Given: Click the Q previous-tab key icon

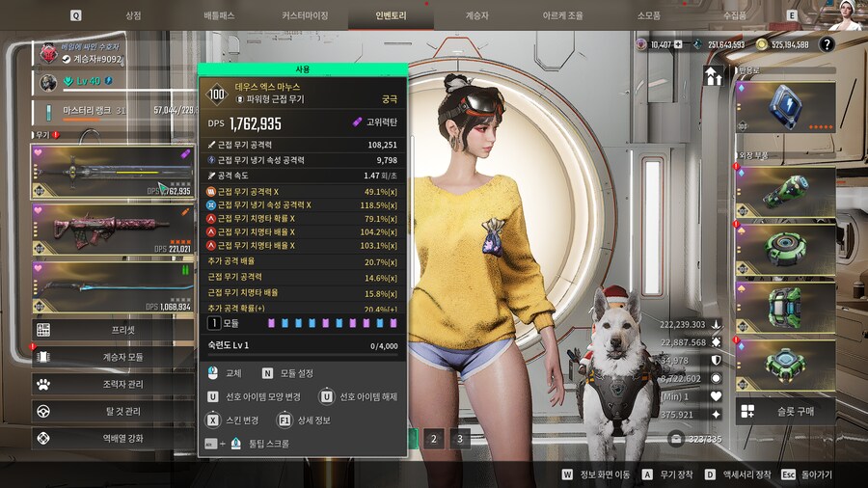Looking at the screenshot, I should [76, 15].
